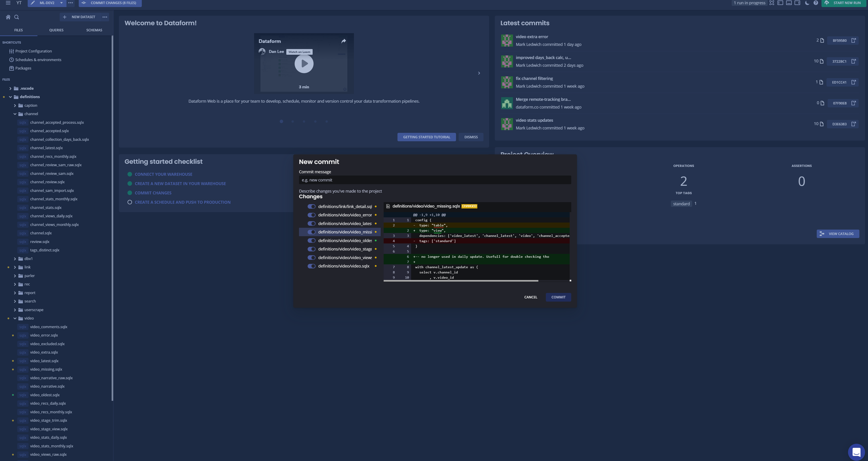This screenshot has width=868, height=461.
Task: Play the Dataform intro video
Action: click(x=304, y=64)
